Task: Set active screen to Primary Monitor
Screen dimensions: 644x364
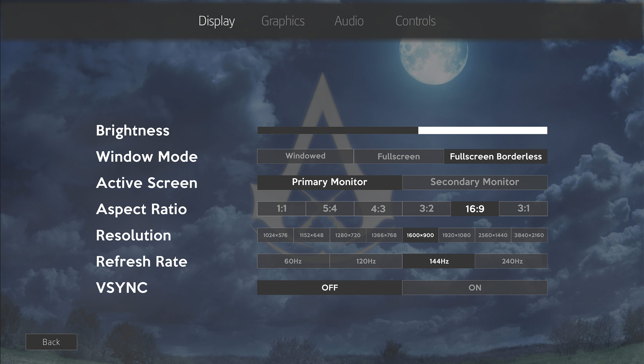Action: (329, 182)
